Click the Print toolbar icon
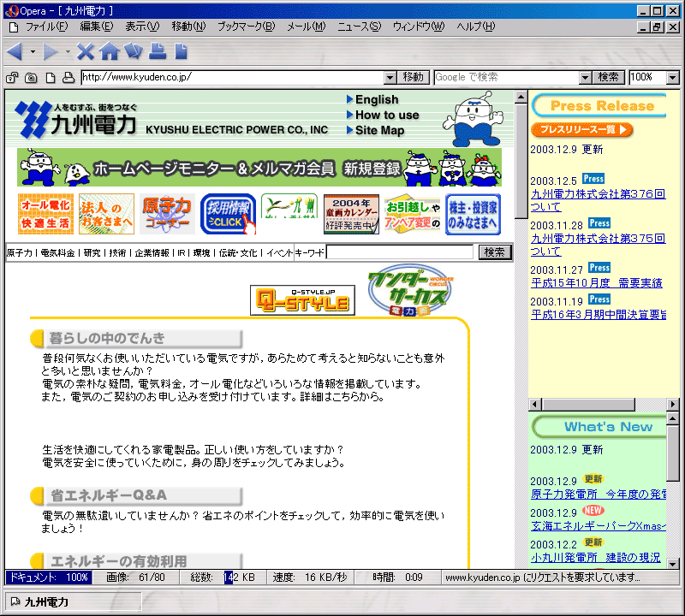 point(158,51)
